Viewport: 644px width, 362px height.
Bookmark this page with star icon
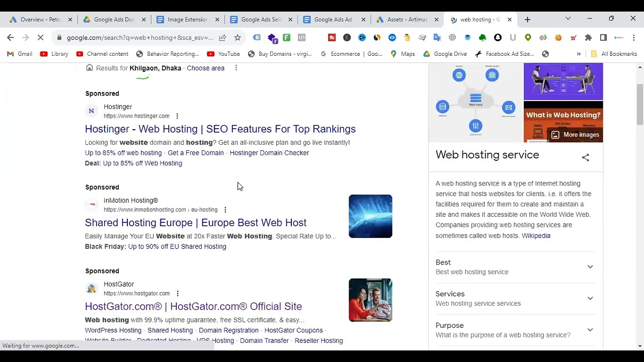click(x=237, y=38)
